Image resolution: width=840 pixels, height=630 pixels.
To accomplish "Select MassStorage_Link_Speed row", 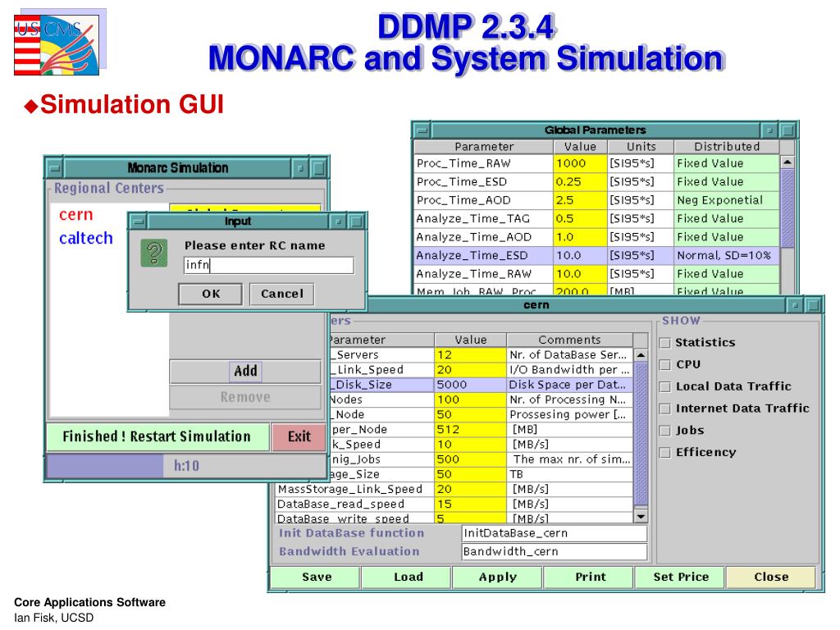I will [x=454, y=489].
